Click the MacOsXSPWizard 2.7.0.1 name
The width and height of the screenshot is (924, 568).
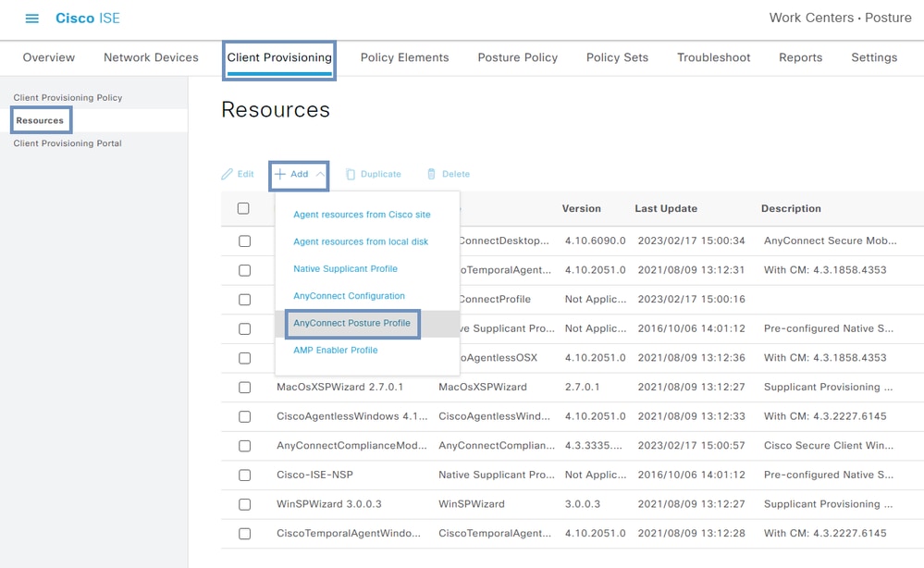tap(340, 387)
